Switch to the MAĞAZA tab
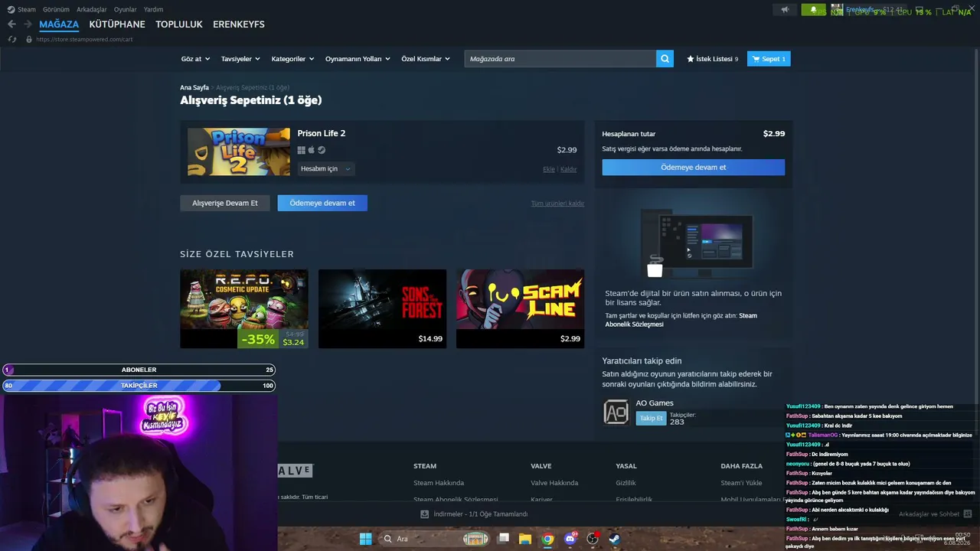 (59, 24)
